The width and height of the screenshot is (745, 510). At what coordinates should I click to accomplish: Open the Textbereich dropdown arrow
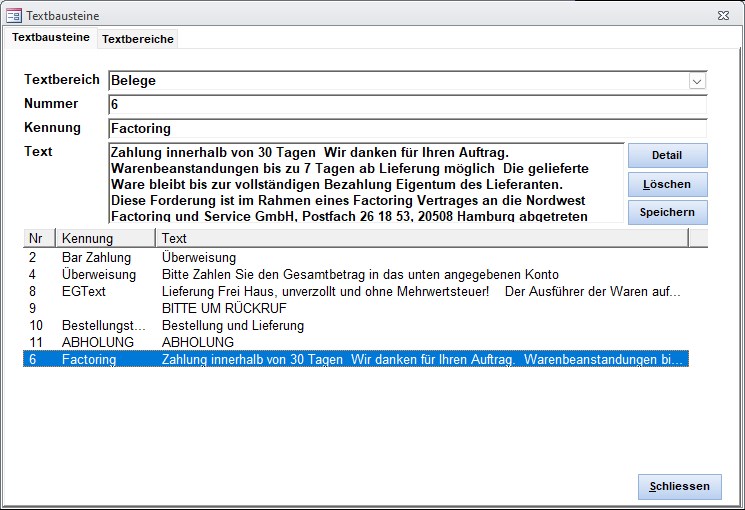point(697,81)
